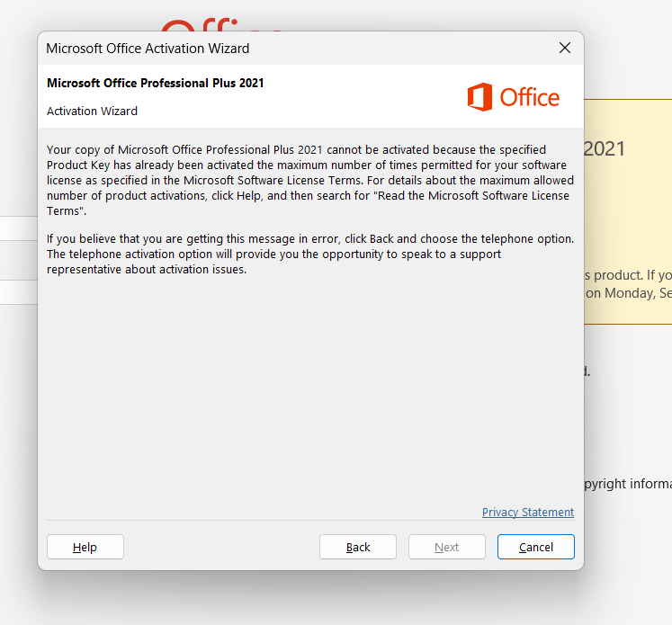Click the heading 'Microsoft Office Professional Plus 2021'

tap(155, 83)
